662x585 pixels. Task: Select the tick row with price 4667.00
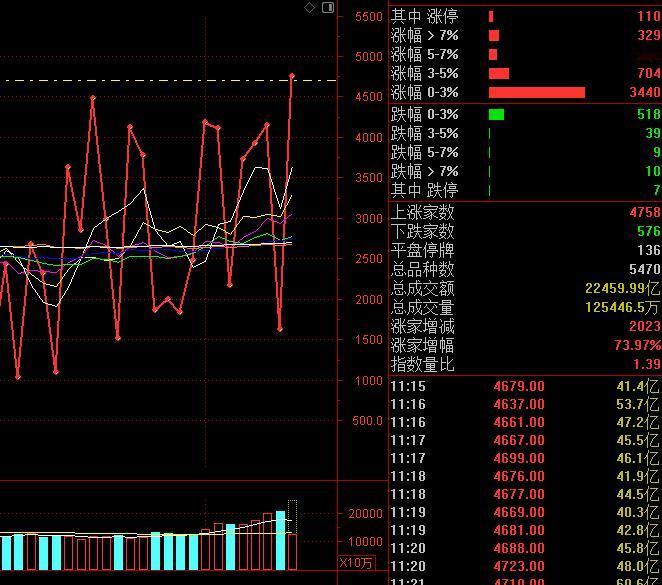[525, 440]
